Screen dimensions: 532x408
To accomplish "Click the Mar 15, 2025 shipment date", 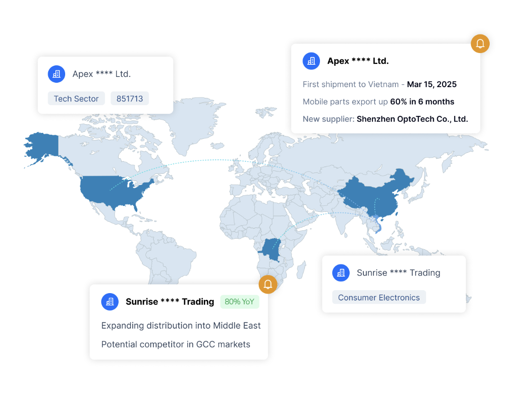I will tap(432, 84).
